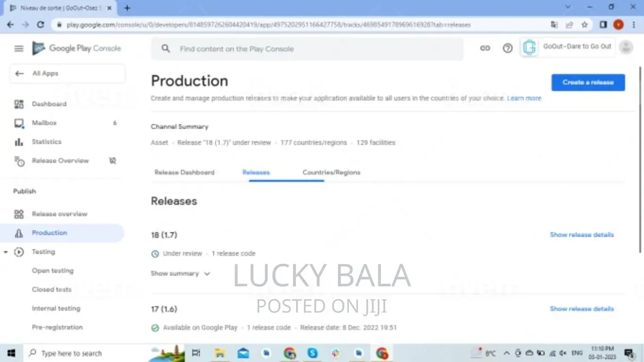
Task: Focus the Find content search field
Action: (307, 49)
